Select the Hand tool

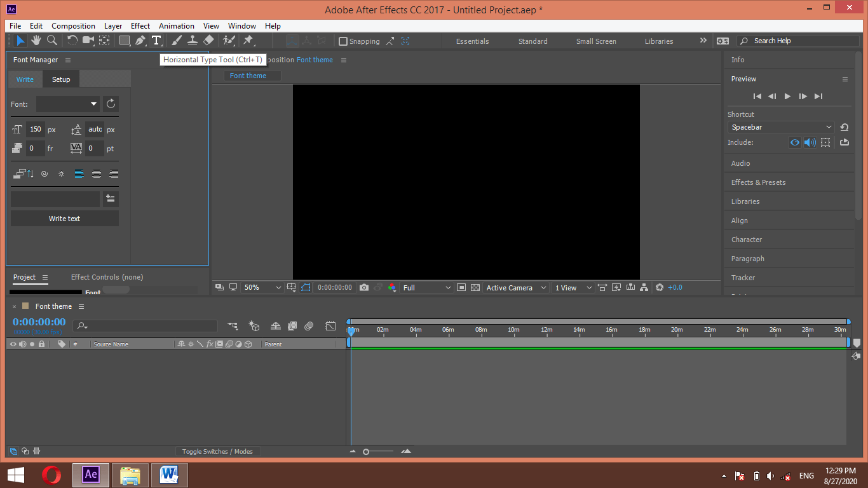pos(36,40)
